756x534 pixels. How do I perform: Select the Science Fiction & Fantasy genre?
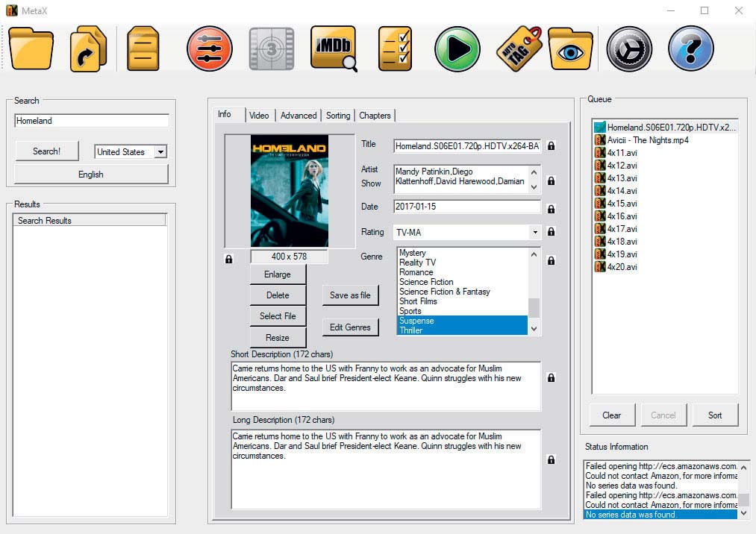click(445, 292)
